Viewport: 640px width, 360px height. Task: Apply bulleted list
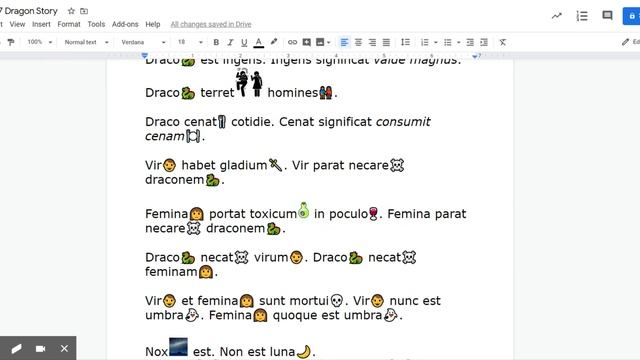point(448,42)
